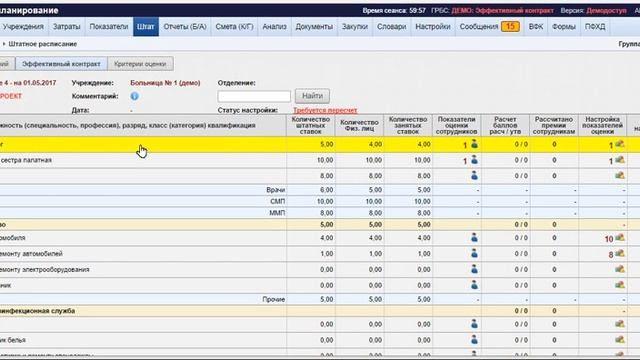Open the ПФХД menu
This screenshot has width=640, height=360.
pyautogui.click(x=595, y=27)
